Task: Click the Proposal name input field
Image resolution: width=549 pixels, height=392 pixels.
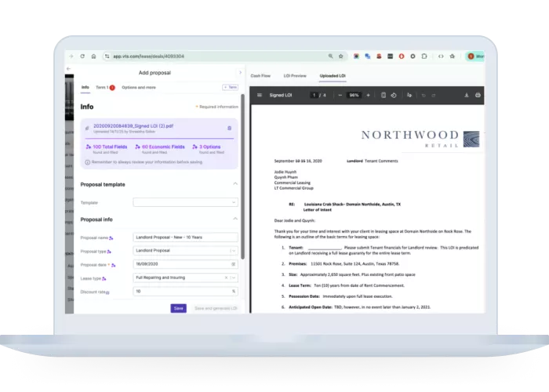Action: pyautogui.click(x=186, y=238)
